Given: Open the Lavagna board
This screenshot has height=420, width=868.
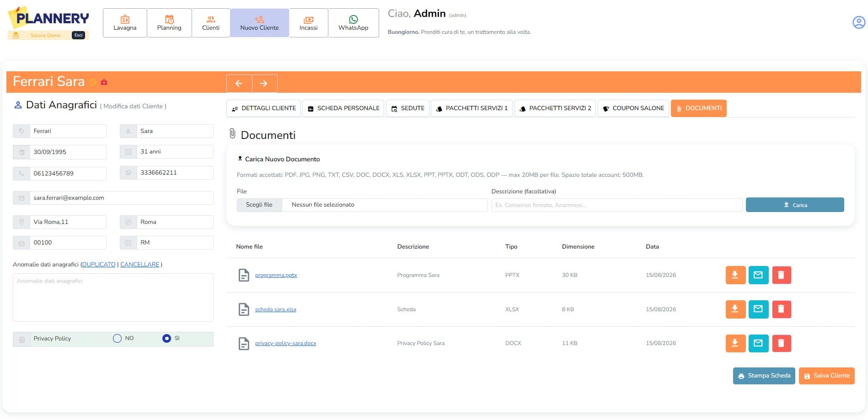Looking at the screenshot, I should (x=125, y=23).
